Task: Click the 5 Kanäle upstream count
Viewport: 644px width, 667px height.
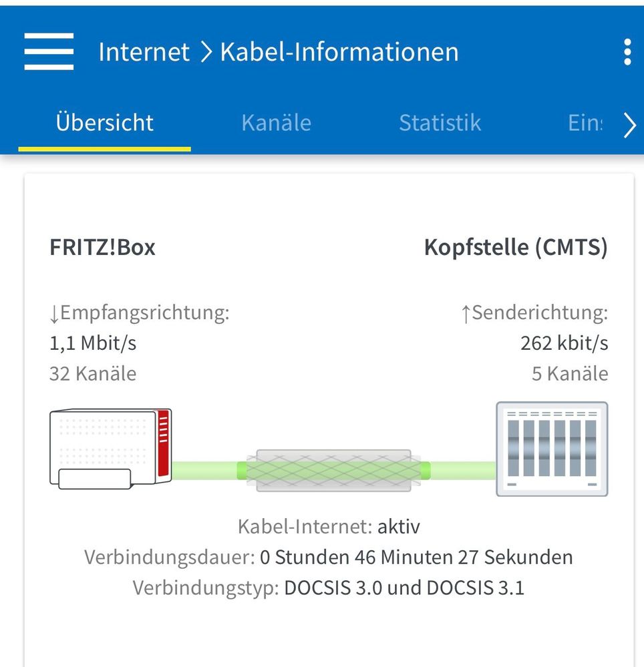Action: tap(570, 373)
